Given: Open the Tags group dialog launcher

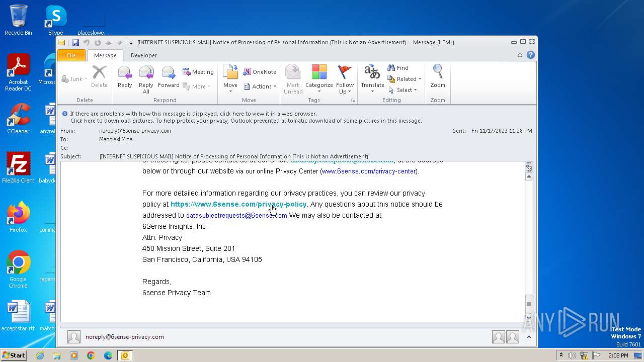Looking at the screenshot, I should point(353,101).
